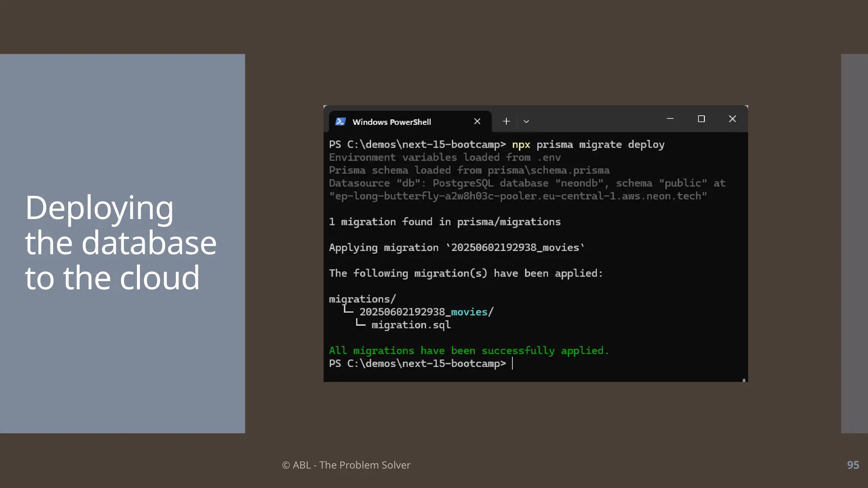This screenshot has width=868, height=488.
Task: Click '1 migration found in prisma/migrations'
Action: 445,222
